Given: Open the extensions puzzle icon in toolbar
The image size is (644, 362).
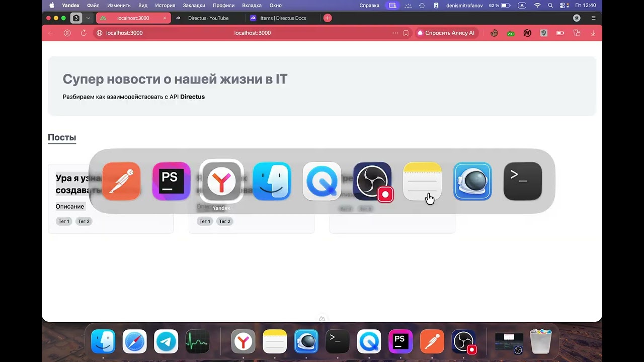Looking at the screenshot, I should click(577, 33).
